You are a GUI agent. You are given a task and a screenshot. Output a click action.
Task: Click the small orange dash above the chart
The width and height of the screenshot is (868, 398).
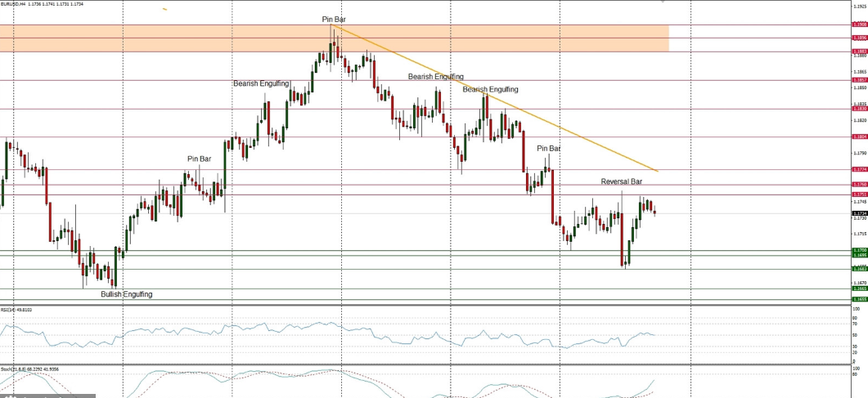pyautogui.click(x=164, y=9)
